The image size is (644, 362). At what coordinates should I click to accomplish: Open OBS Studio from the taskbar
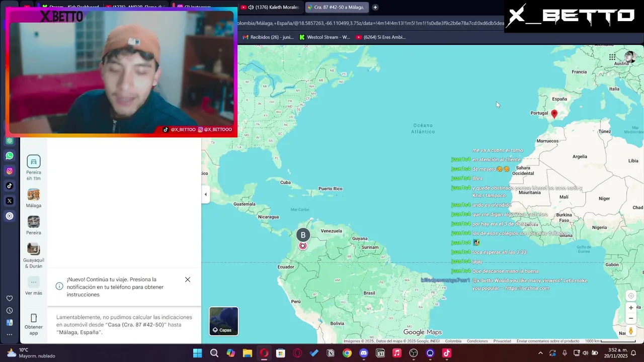click(x=414, y=353)
